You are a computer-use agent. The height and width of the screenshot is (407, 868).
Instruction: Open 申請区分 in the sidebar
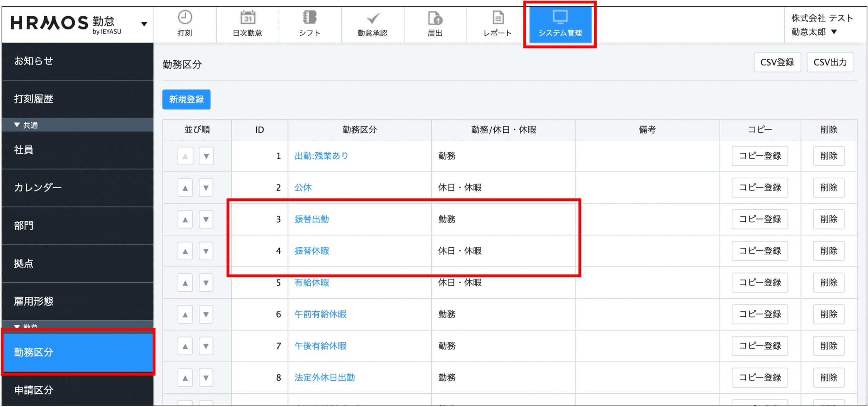pyautogui.click(x=34, y=390)
